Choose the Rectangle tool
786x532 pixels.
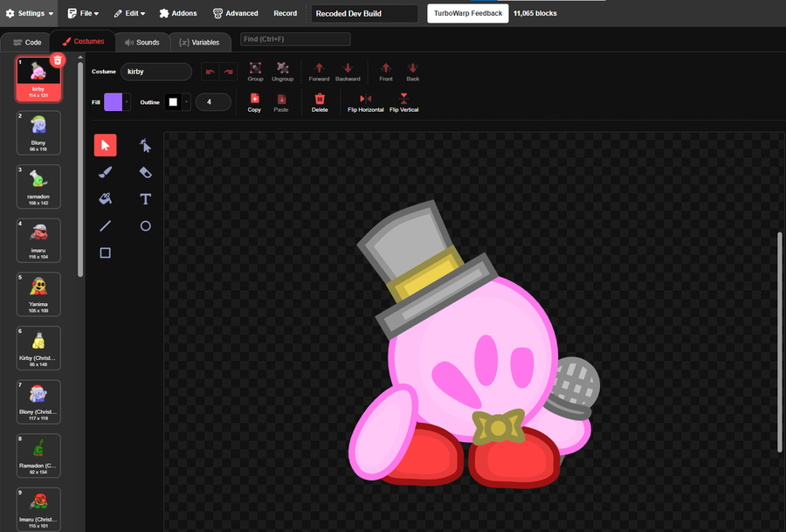pyautogui.click(x=106, y=252)
